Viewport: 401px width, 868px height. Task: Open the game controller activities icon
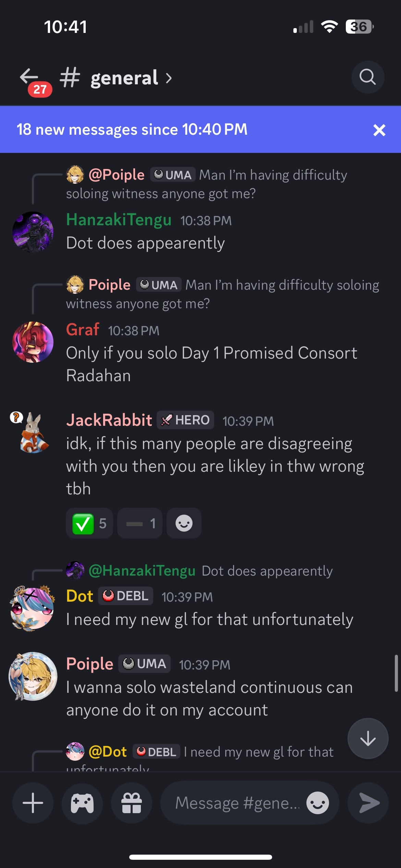click(x=82, y=803)
